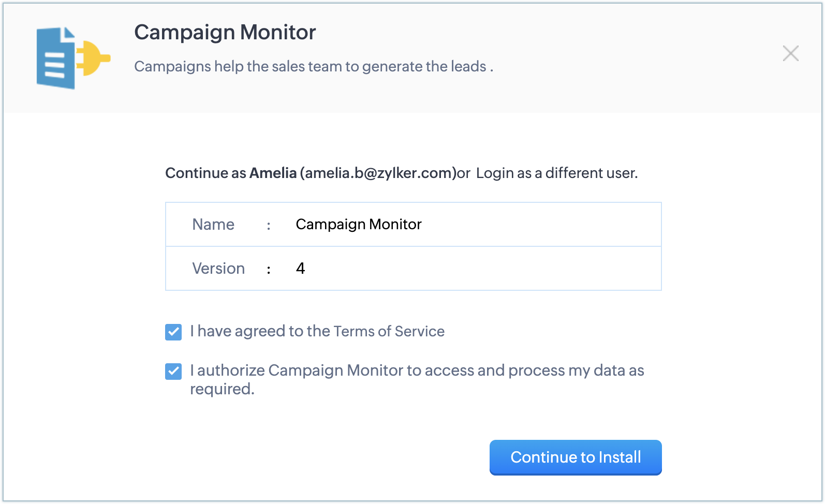Click the Version value 4
825x504 pixels.
tap(300, 269)
